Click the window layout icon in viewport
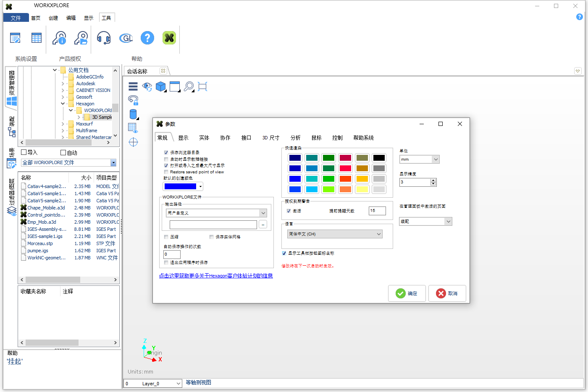This screenshot has height=392, width=588. click(x=175, y=86)
